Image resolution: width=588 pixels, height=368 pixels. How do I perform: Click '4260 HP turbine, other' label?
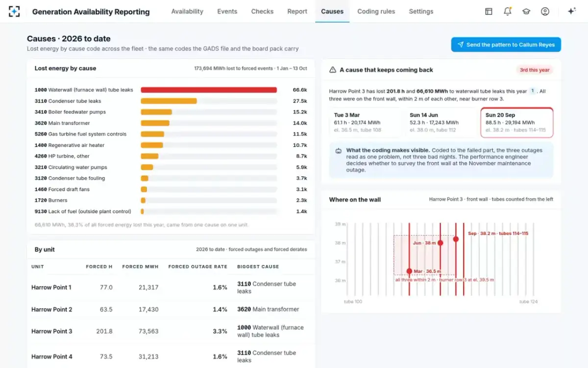62,156
